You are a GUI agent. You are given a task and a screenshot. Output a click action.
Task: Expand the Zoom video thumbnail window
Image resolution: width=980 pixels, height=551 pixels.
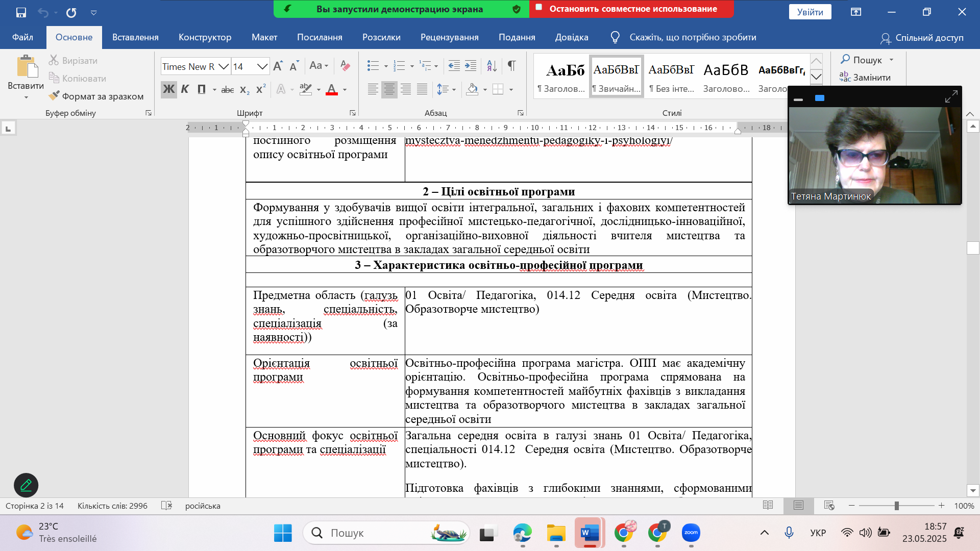[x=951, y=97]
